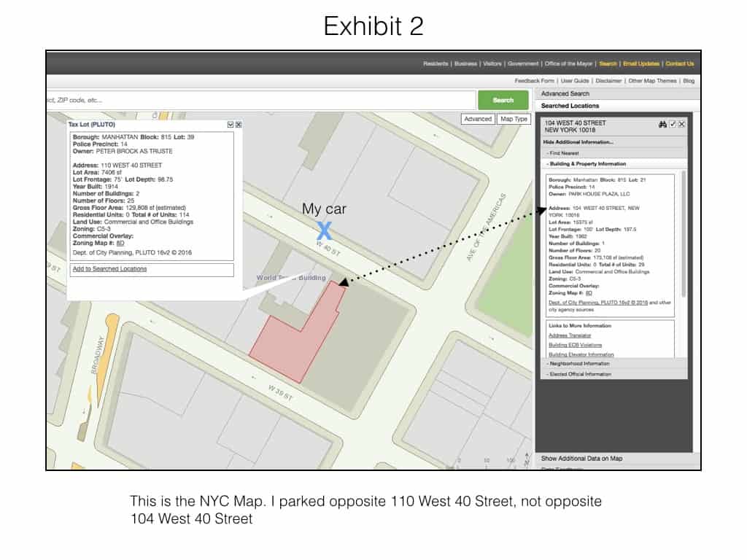Open Visitors link in top bar

click(492, 64)
